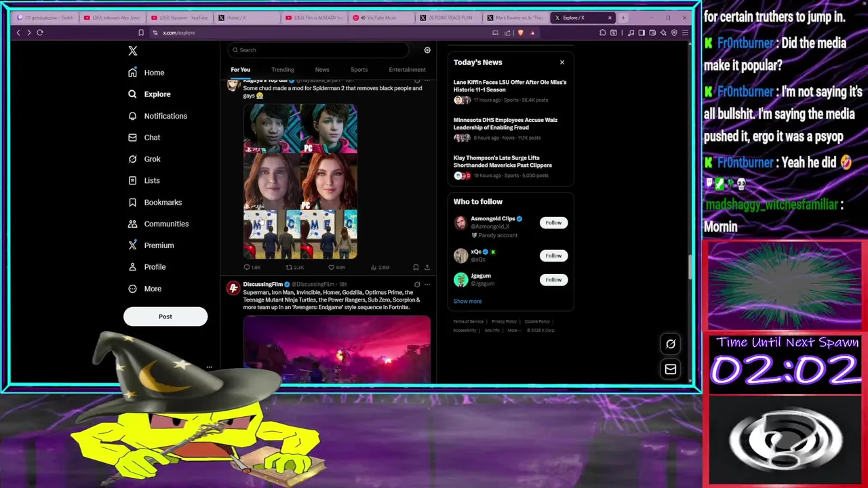Click the Terms of Service footer link

[x=468, y=321]
